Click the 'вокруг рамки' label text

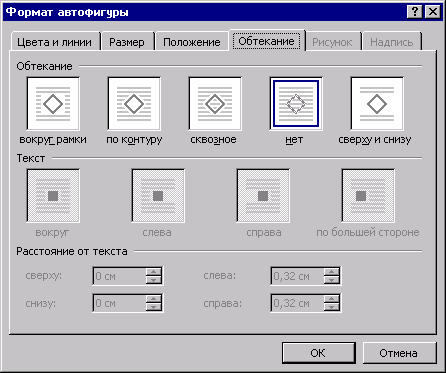53,140
